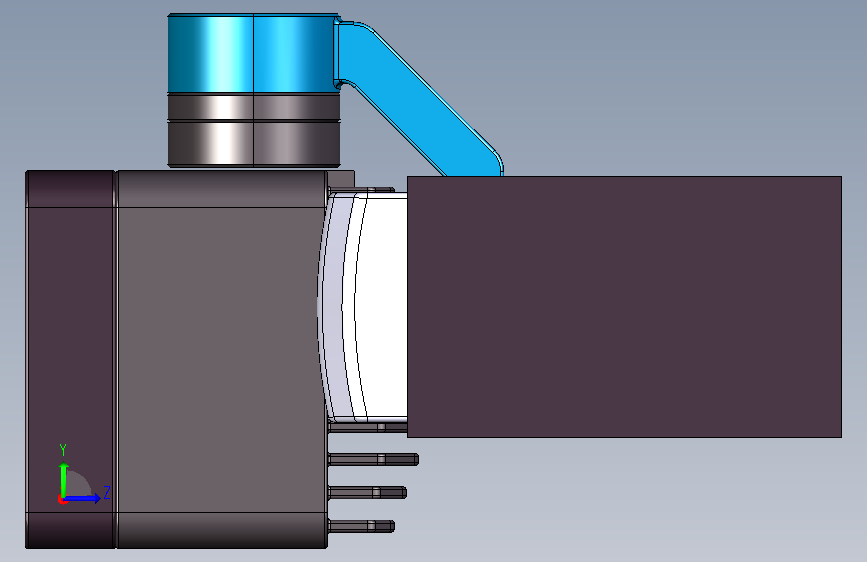Click the red origin dot of the coordinate triad
Viewport: 867px width, 562px height.
pos(62,499)
